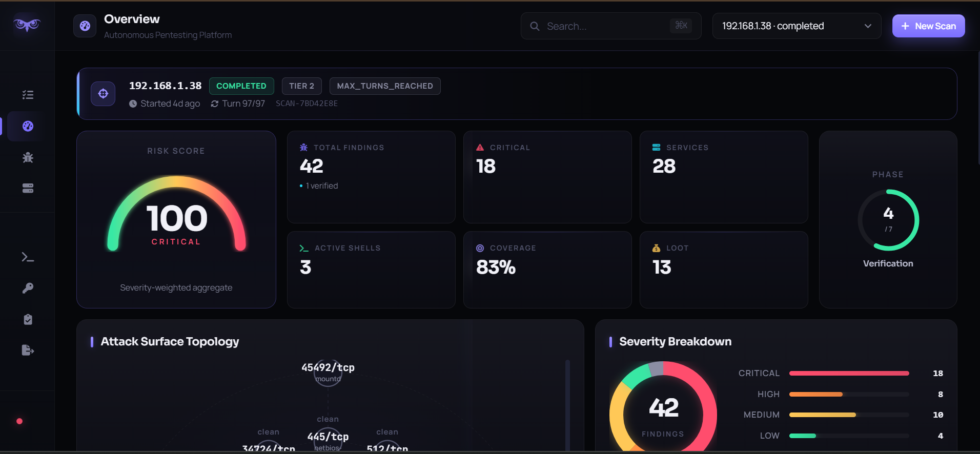Click the Overview header palette icon
Image resolution: width=980 pixels, height=454 pixels.
(85, 26)
